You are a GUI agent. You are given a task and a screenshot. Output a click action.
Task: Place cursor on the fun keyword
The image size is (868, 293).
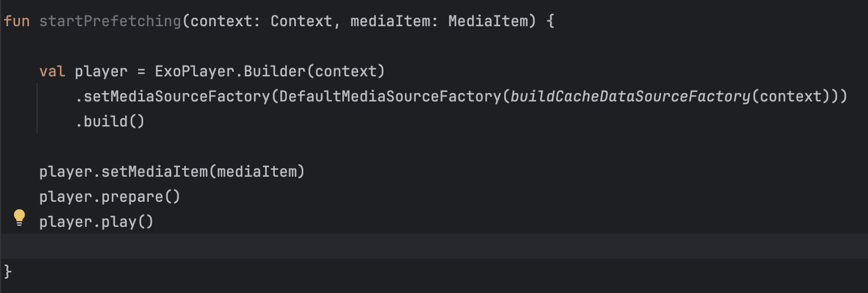pyautogui.click(x=17, y=22)
